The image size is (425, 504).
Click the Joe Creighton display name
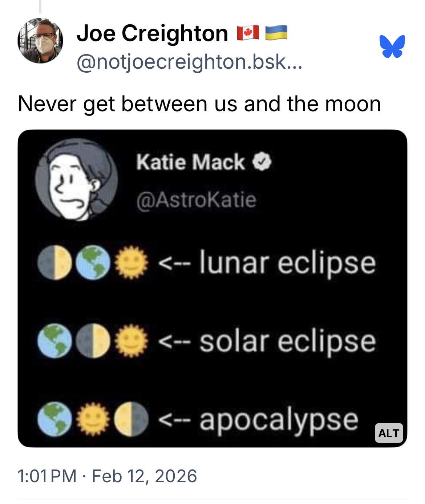(152, 33)
